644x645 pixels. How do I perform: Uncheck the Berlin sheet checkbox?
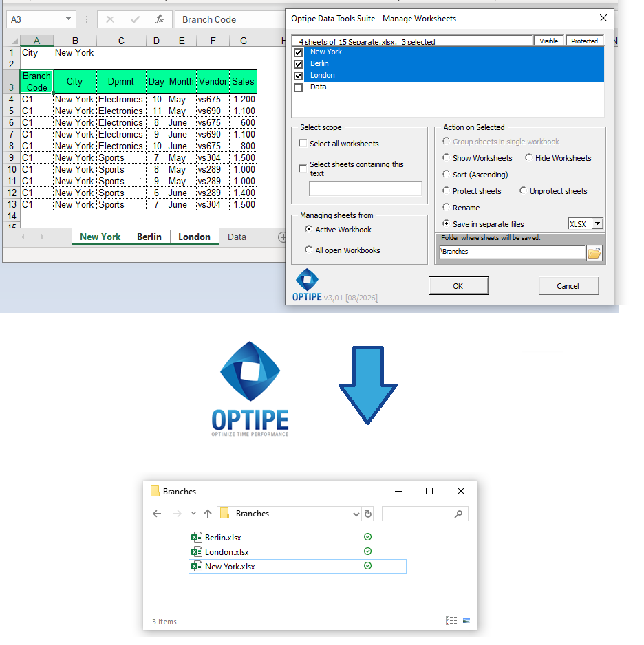click(x=299, y=64)
